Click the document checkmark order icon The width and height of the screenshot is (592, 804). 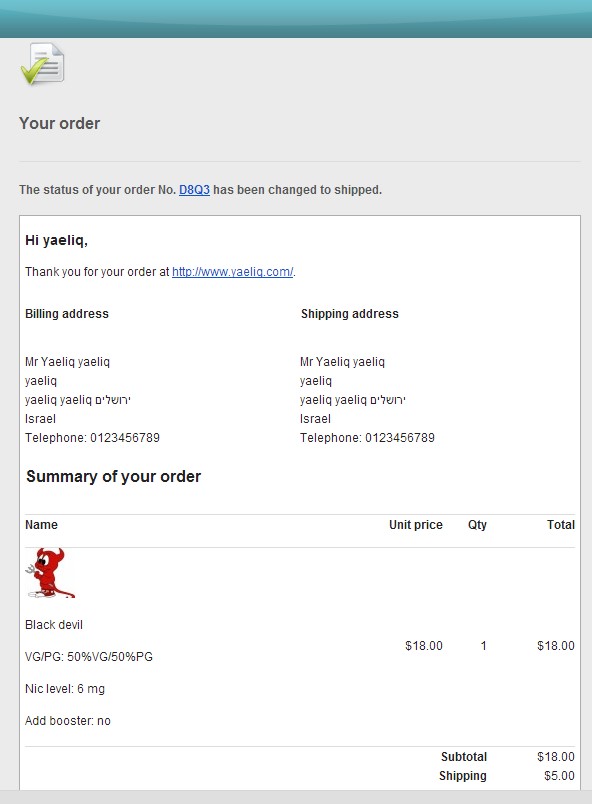43,64
